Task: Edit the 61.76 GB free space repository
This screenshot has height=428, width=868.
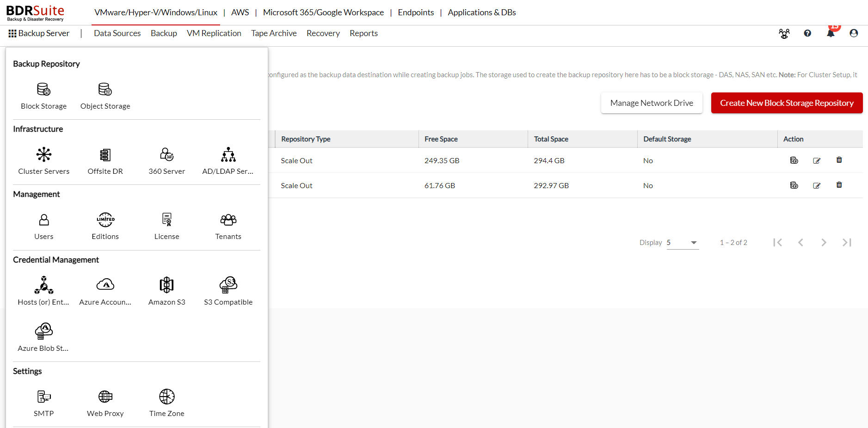Action: coord(817,185)
